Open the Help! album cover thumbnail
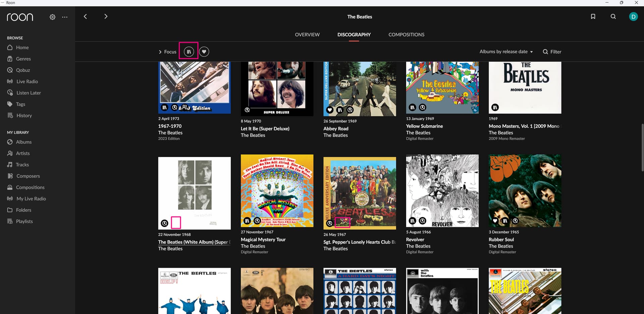Viewport: 644px width, 314px height. [195, 291]
